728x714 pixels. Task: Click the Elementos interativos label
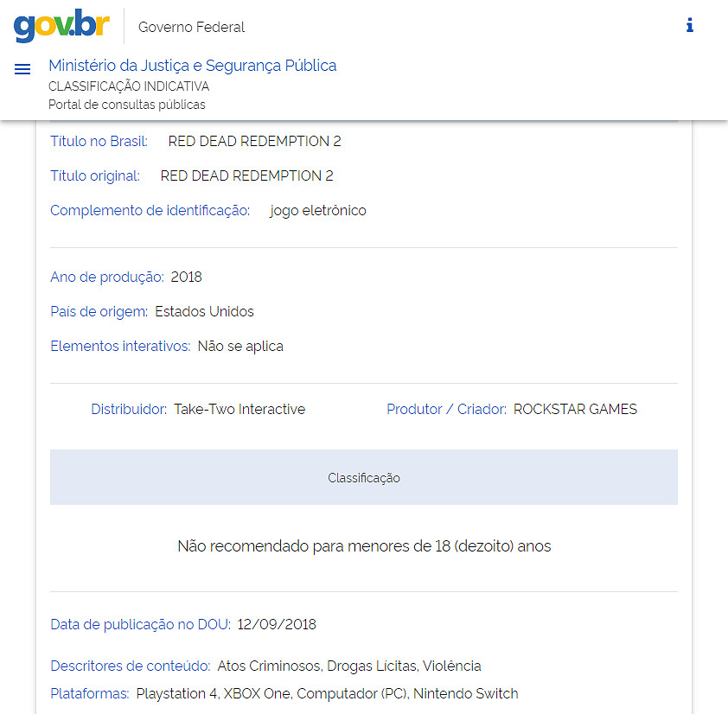pyautogui.click(x=120, y=346)
